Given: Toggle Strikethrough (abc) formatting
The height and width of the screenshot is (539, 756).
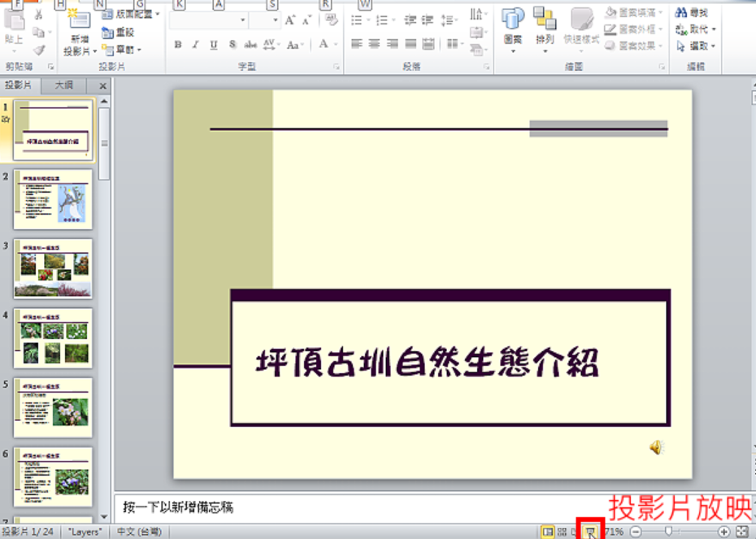Looking at the screenshot, I should (x=250, y=45).
